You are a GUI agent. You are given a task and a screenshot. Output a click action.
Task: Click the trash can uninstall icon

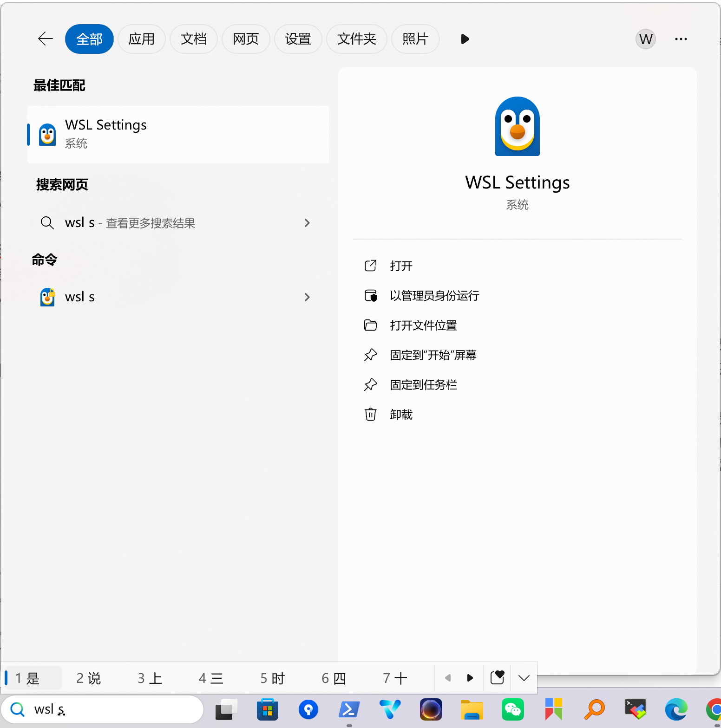tap(371, 414)
